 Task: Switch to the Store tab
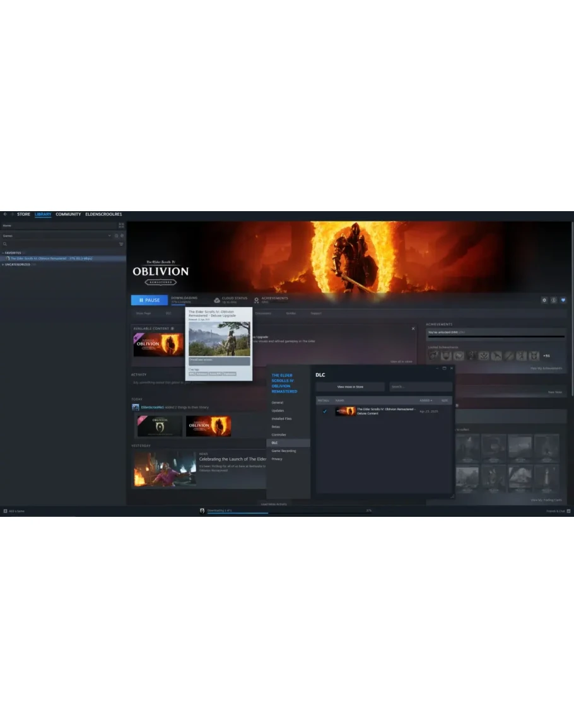pyautogui.click(x=23, y=214)
